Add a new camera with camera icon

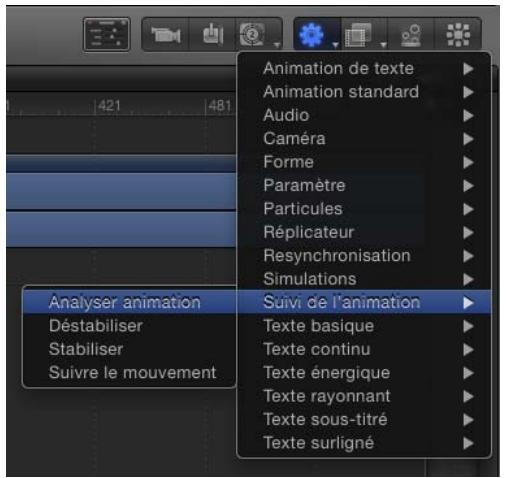point(166,35)
